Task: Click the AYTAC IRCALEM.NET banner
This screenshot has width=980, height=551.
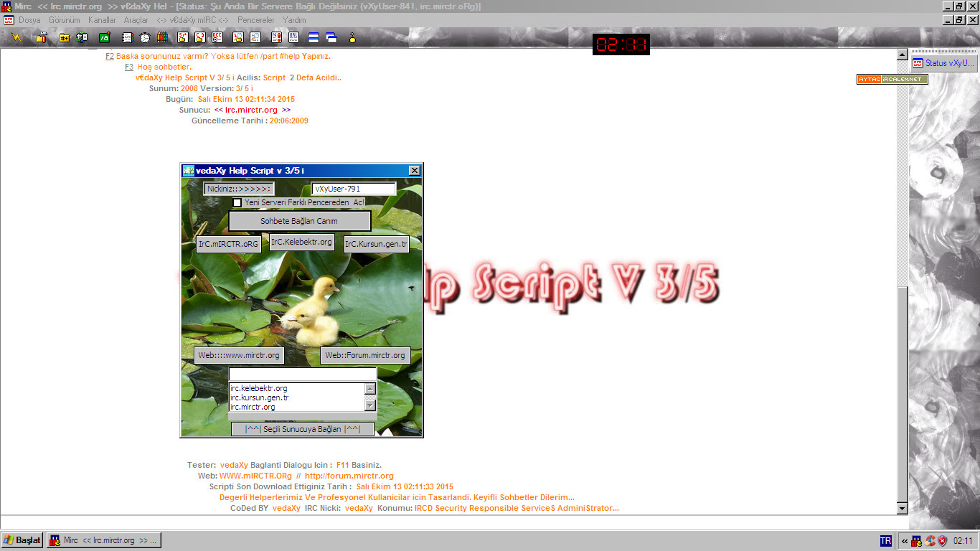Action: coord(892,79)
